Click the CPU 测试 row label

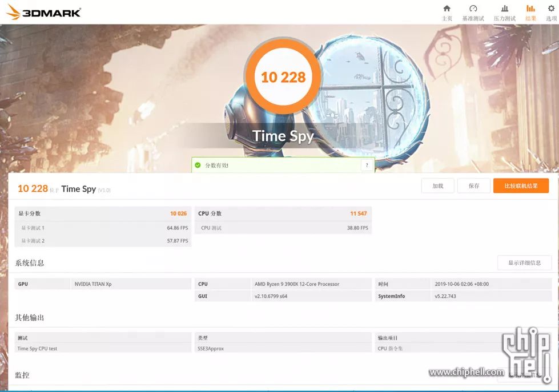(x=211, y=228)
